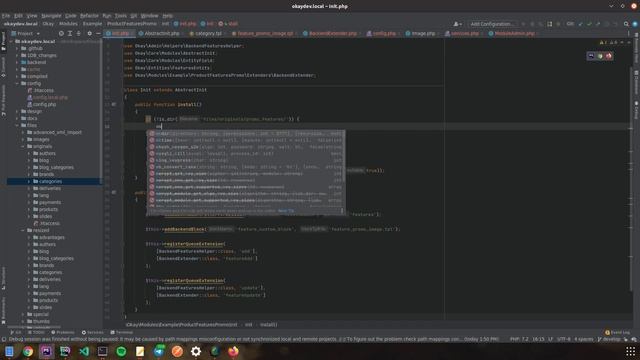Open Add Configuration run dropdown
640x360 pixels.
493,24
